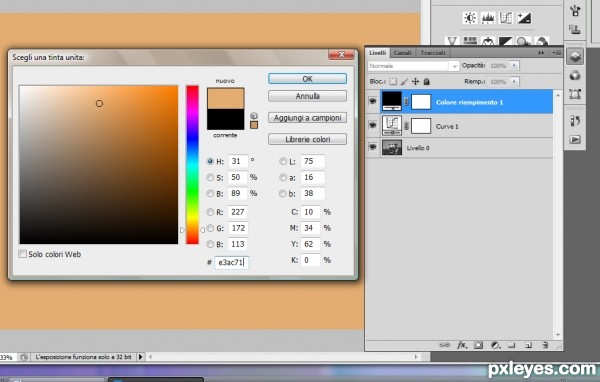Viewport: 600px width, 382px height.
Task: Click the Layers panel scroll down arrow
Action: (x=558, y=335)
